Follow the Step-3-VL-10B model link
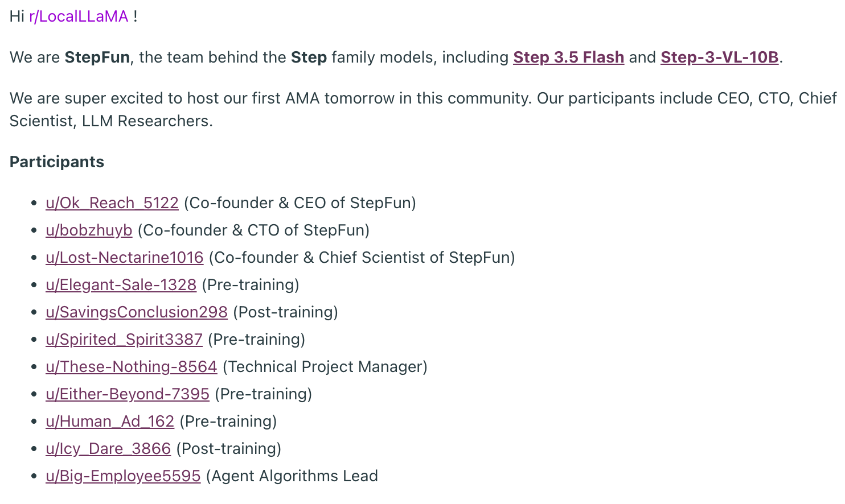Screen dimensions: 845x504 coord(719,57)
